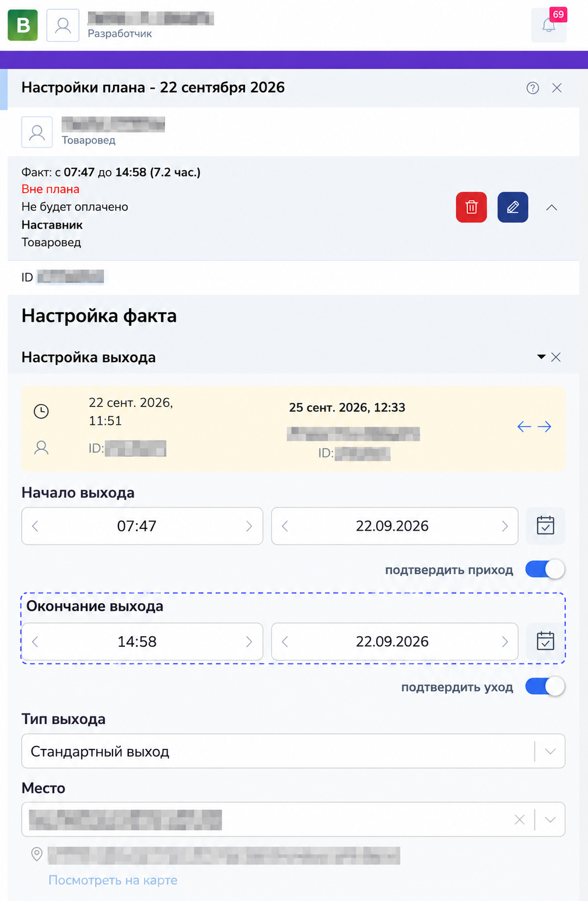Step start date 22.09.2026 backward

[285, 526]
